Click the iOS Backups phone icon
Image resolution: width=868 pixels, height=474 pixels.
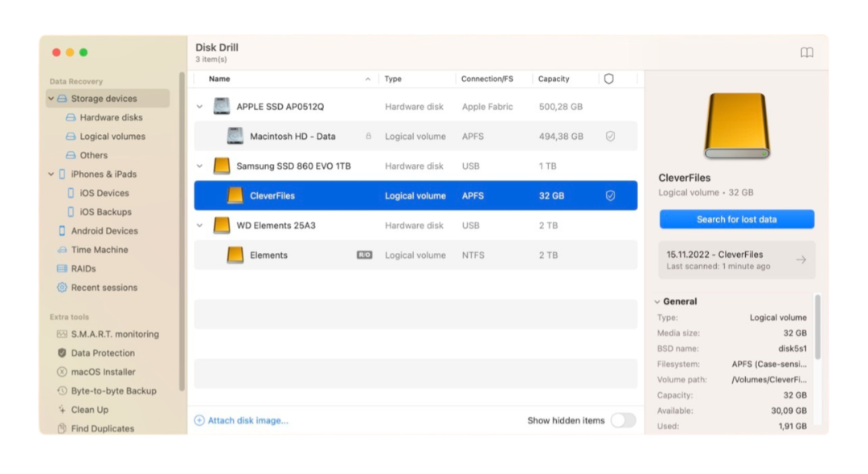pos(71,212)
